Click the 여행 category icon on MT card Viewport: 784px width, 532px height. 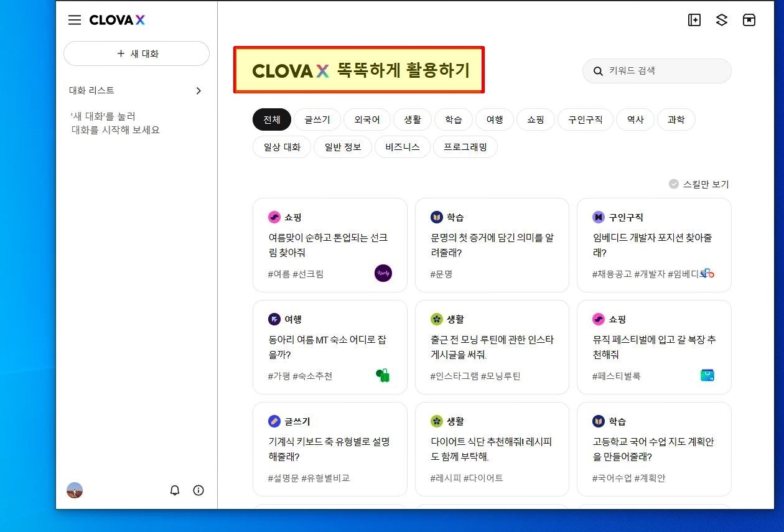[274, 319]
